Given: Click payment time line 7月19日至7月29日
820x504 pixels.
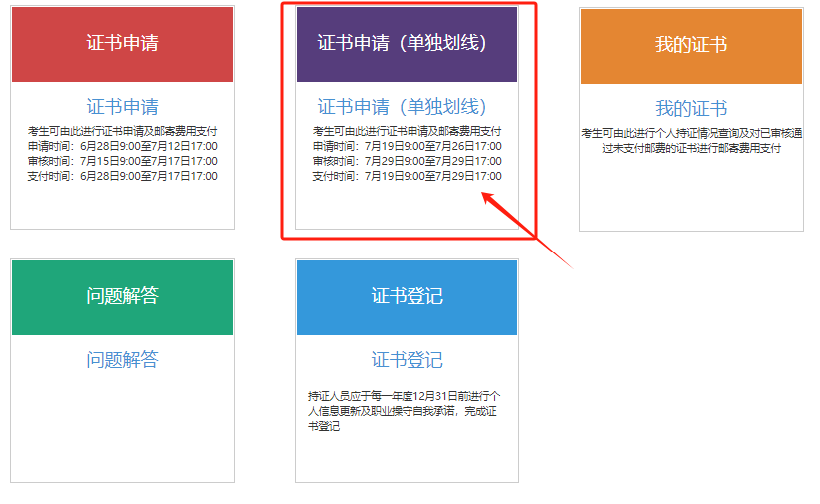Looking at the screenshot, I should point(407,176).
